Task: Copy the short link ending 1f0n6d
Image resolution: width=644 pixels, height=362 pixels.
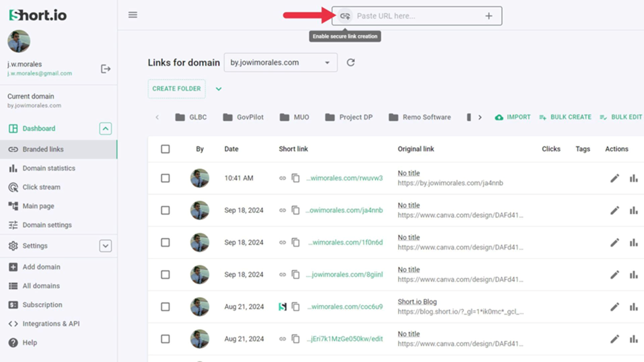Action: pos(296,242)
